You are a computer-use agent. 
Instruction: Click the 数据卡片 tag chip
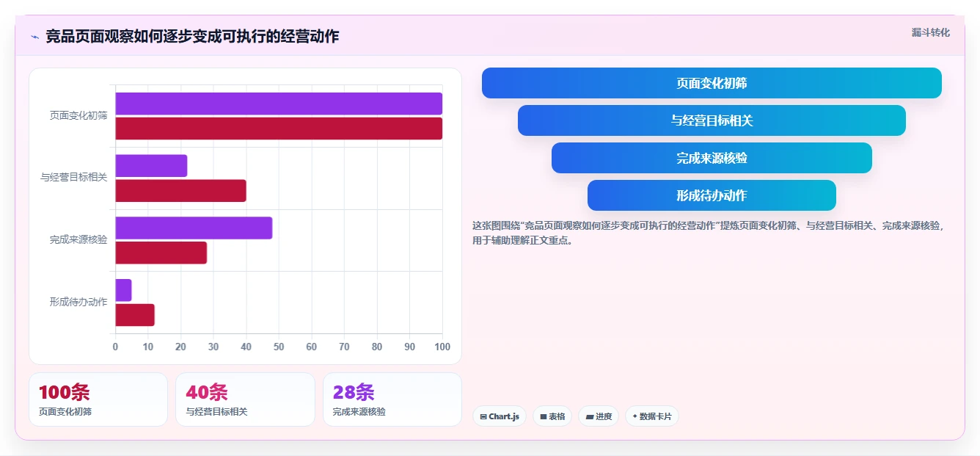[651, 416]
